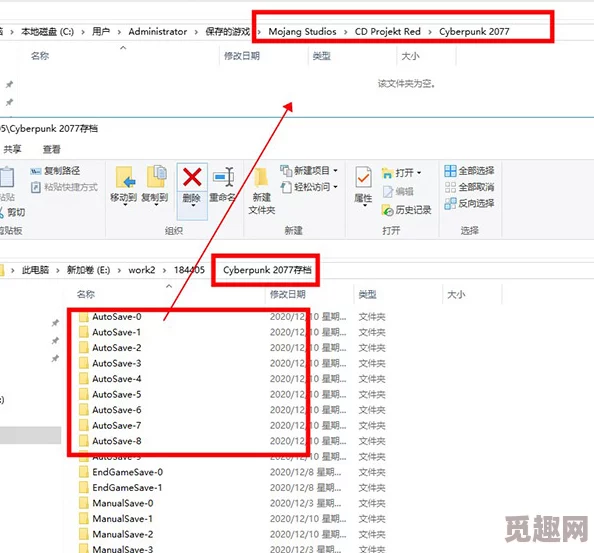Click the Copy path option
Viewport: 594px width, 553px height.
click(55, 171)
